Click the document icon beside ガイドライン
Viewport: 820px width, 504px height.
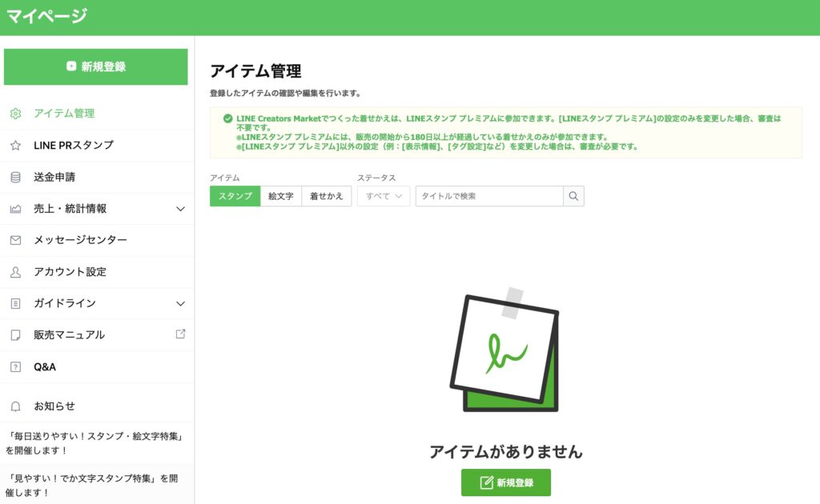pos(16,303)
